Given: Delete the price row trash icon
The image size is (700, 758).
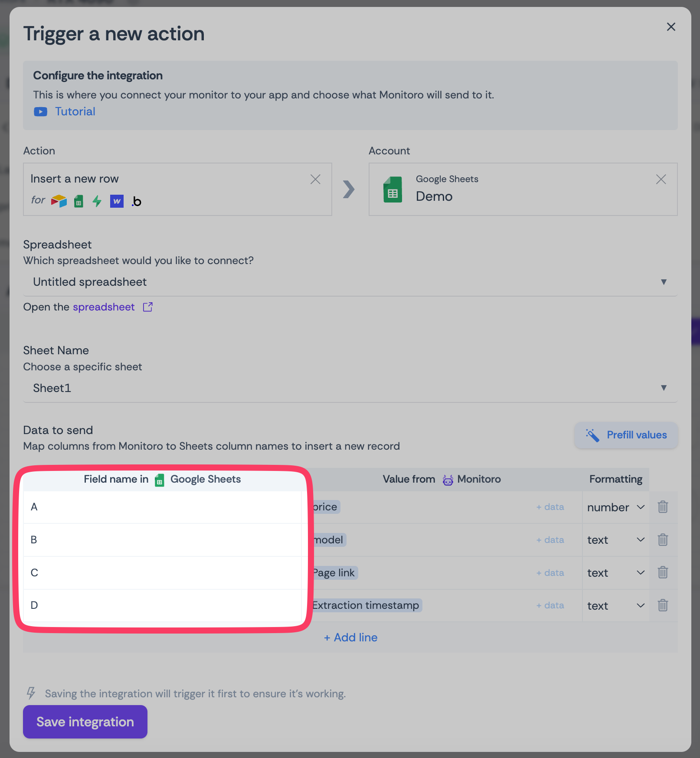Looking at the screenshot, I should [663, 506].
